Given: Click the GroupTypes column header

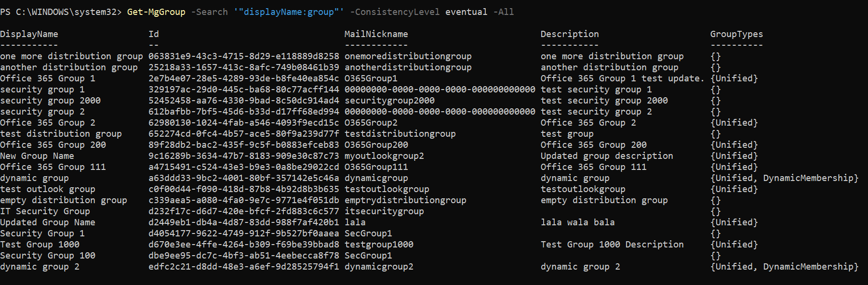Looking at the screenshot, I should (x=736, y=34).
